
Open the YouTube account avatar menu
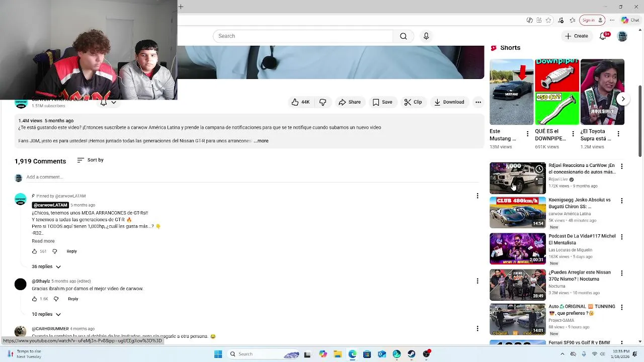pos(622,36)
